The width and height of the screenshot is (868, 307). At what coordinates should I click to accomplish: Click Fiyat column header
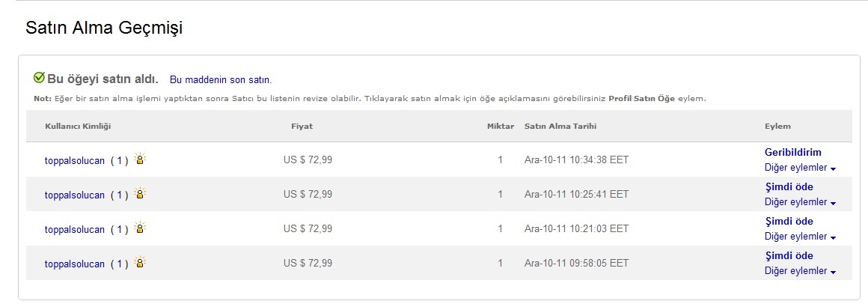coord(302,127)
